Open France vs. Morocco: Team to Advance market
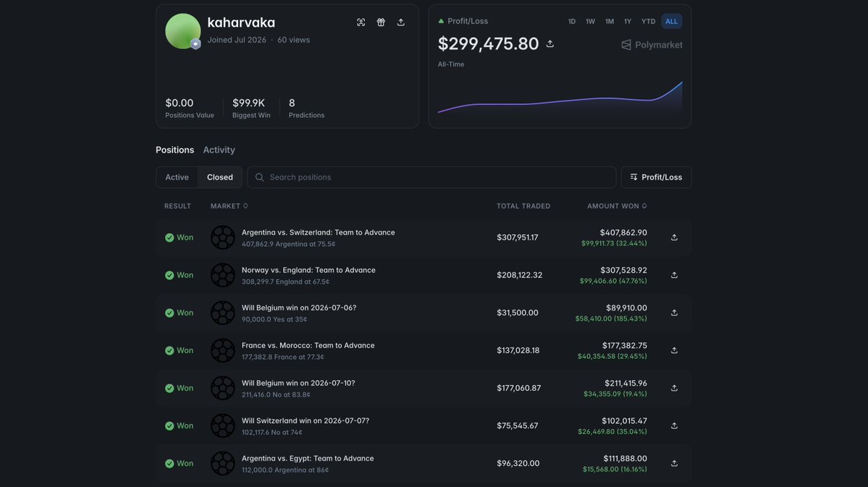 [x=308, y=345]
